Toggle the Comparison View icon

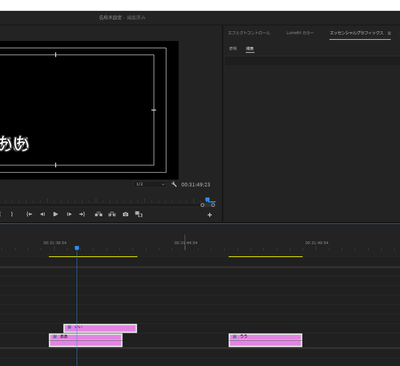click(x=139, y=214)
